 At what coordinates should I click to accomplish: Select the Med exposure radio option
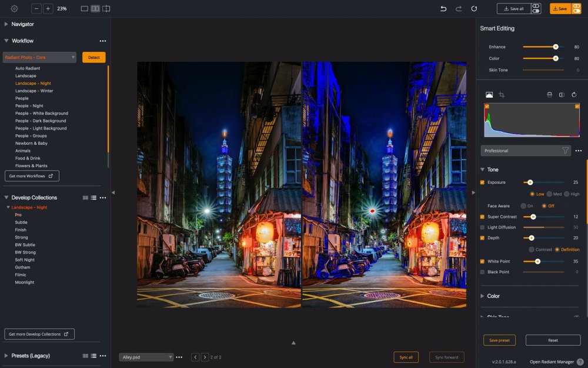click(549, 194)
